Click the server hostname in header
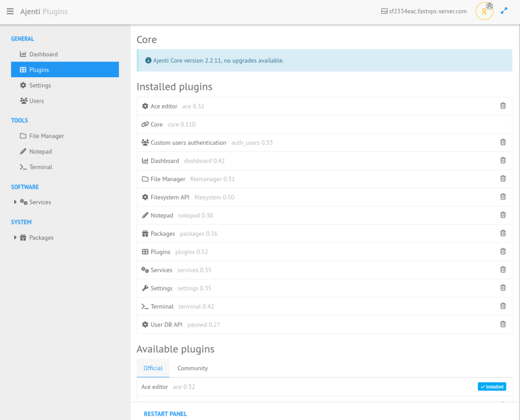 [x=427, y=11]
